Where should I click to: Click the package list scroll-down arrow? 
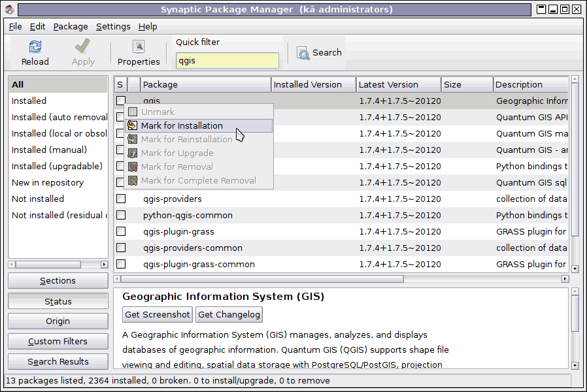[575, 269]
